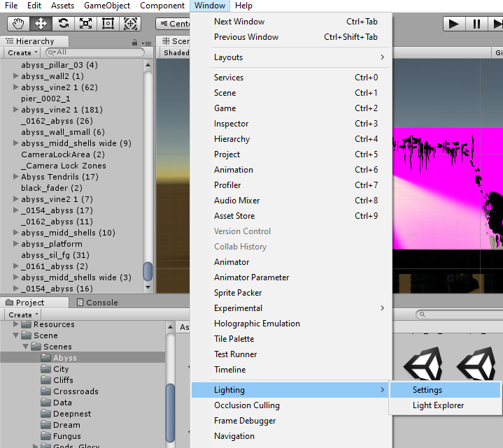The width and height of the screenshot is (503, 448).
Task: Open the Experimental submenu
Action: (291, 308)
